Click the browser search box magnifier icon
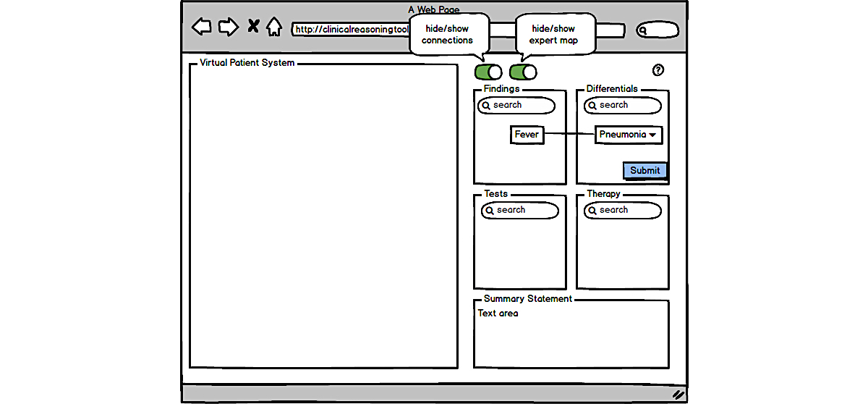This screenshot has width=868, height=404. pyautogui.click(x=643, y=30)
